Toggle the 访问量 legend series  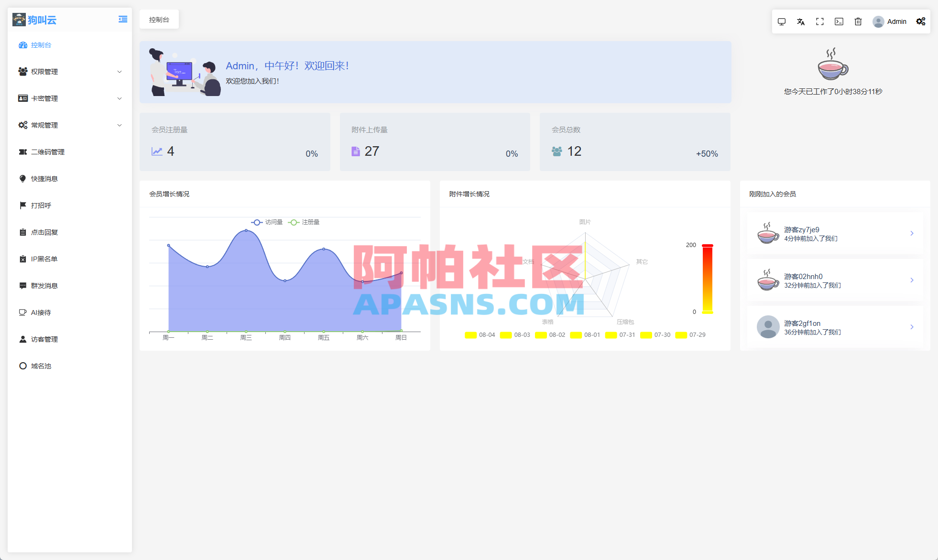click(267, 222)
